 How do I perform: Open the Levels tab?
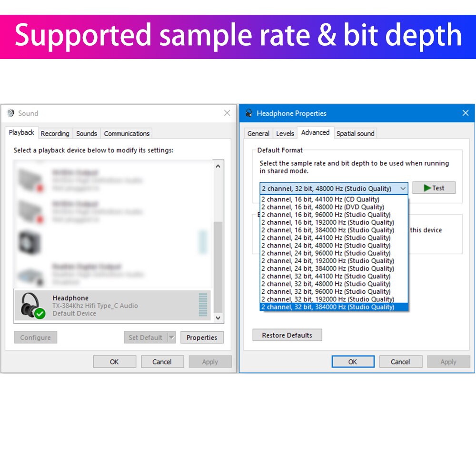coord(285,134)
